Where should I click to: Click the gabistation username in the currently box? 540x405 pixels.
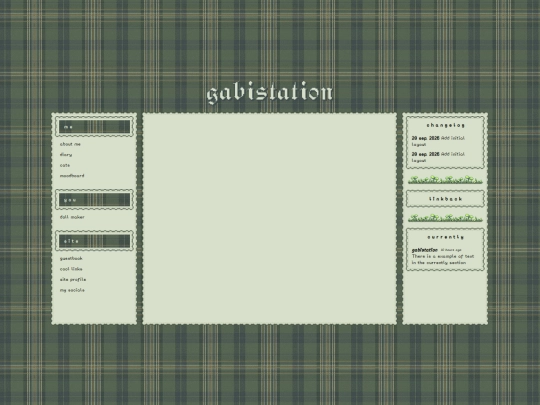click(425, 250)
